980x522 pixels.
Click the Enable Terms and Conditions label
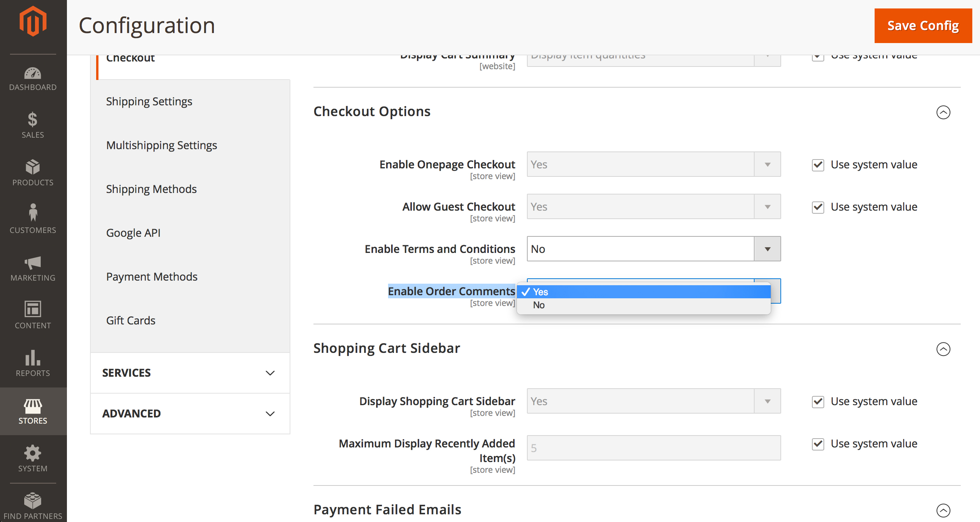click(x=440, y=249)
